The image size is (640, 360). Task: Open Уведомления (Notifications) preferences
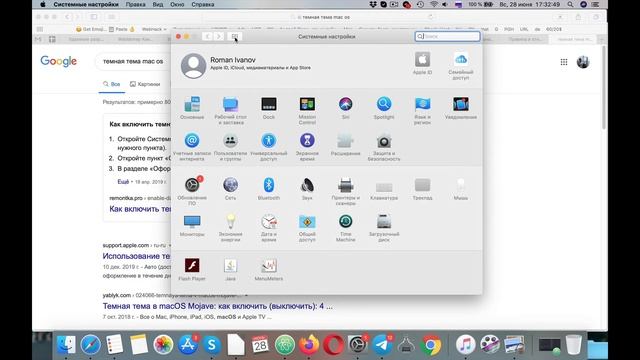pyautogui.click(x=460, y=108)
